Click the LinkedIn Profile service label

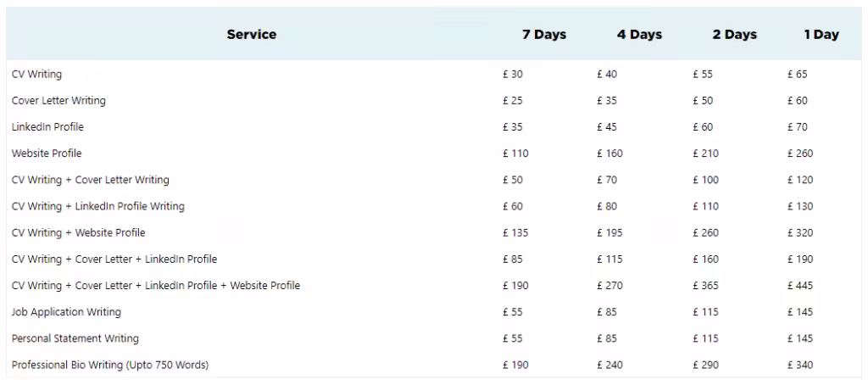click(x=47, y=127)
